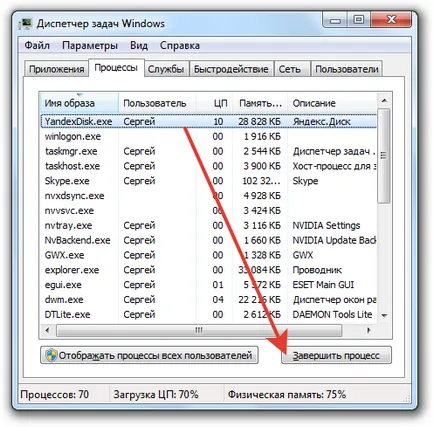Open the Справка menu
434x427 pixels.
pyautogui.click(x=180, y=45)
